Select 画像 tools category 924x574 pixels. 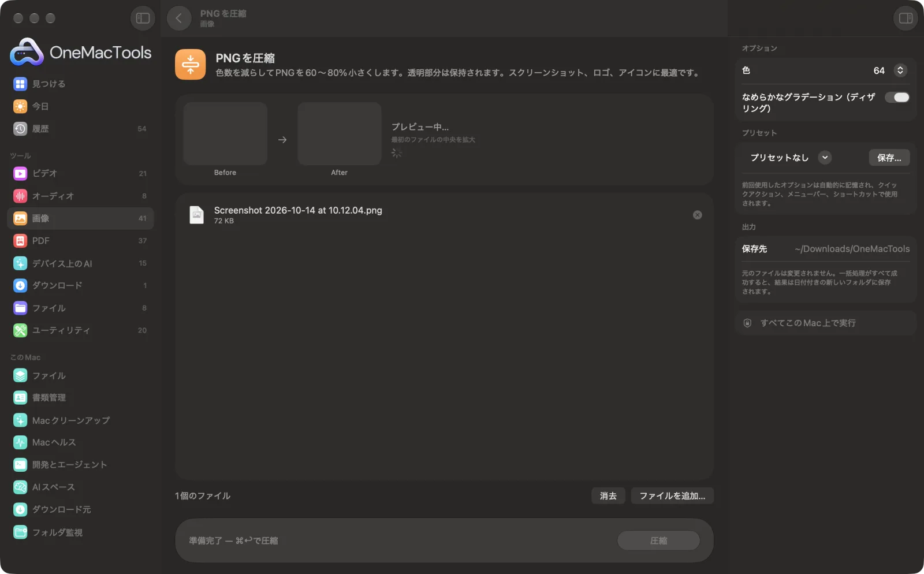[x=80, y=218]
